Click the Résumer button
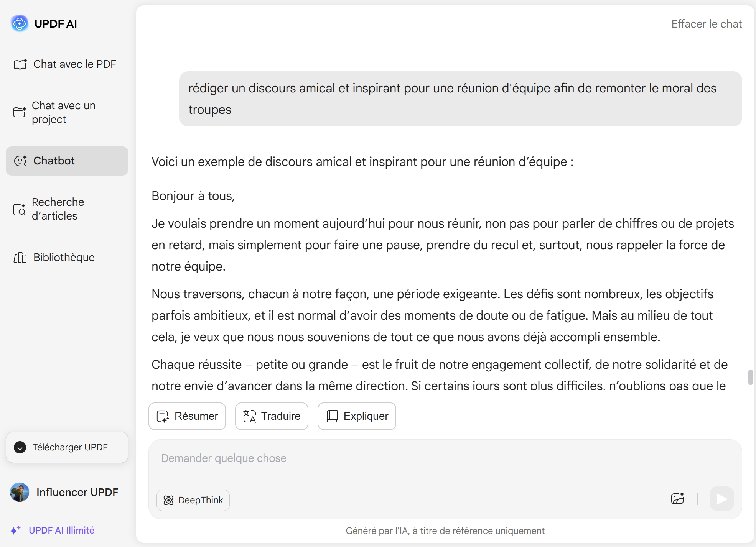Image resolution: width=756 pixels, height=547 pixels. (x=187, y=416)
